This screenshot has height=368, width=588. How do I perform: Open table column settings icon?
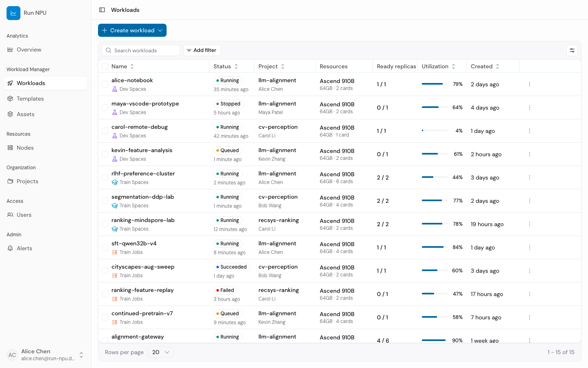click(572, 50)
